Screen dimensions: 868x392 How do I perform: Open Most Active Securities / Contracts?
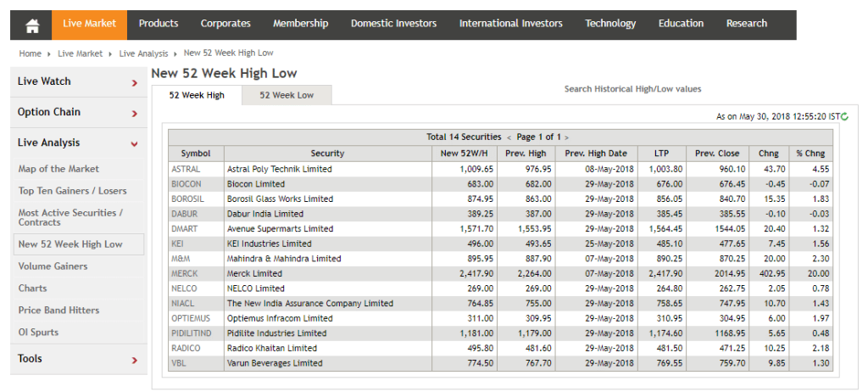(x=71, y=217)
